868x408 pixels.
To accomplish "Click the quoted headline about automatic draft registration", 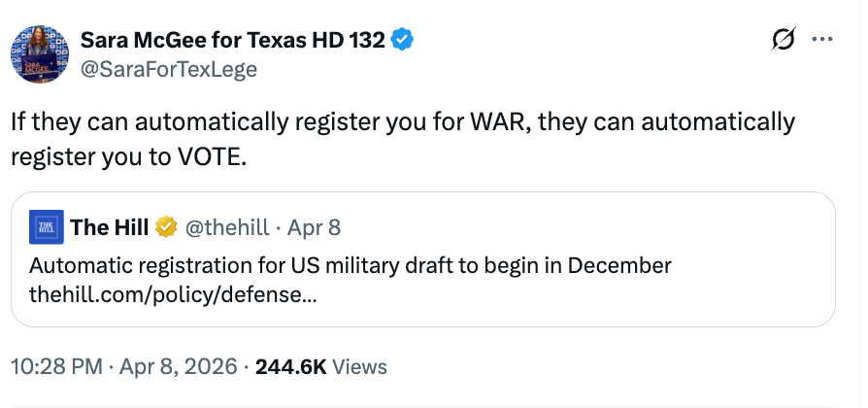I will click(x=351, y=266).
